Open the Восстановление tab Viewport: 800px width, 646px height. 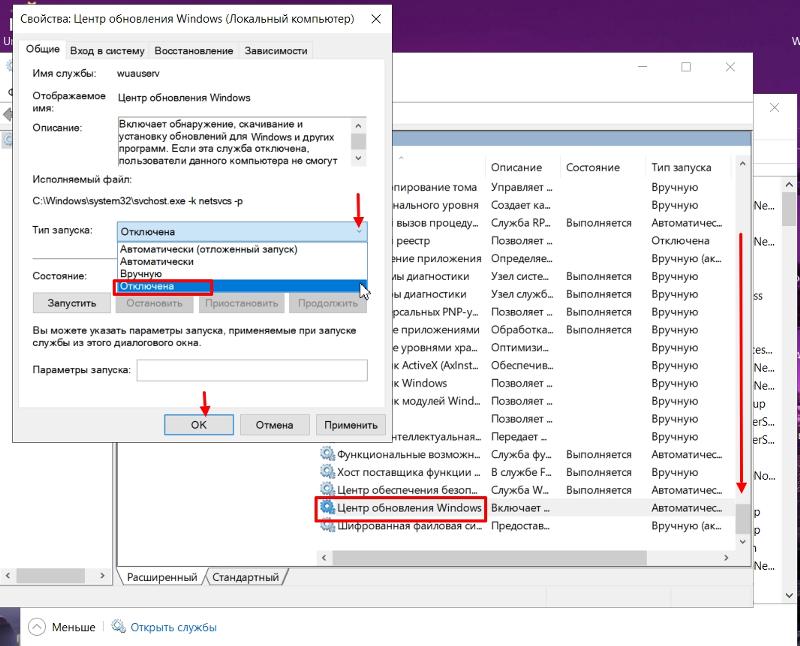click(194, 51)
